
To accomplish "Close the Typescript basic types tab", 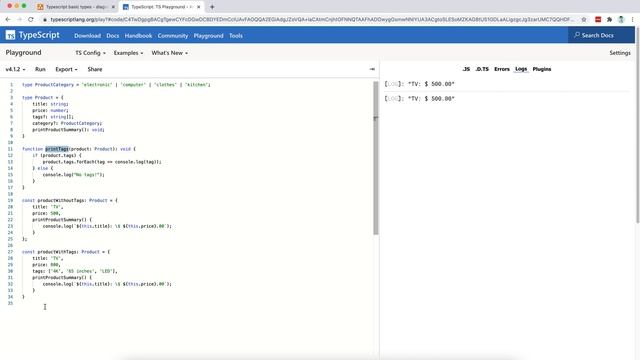I will pyautogui.click(x=113, y=7).
